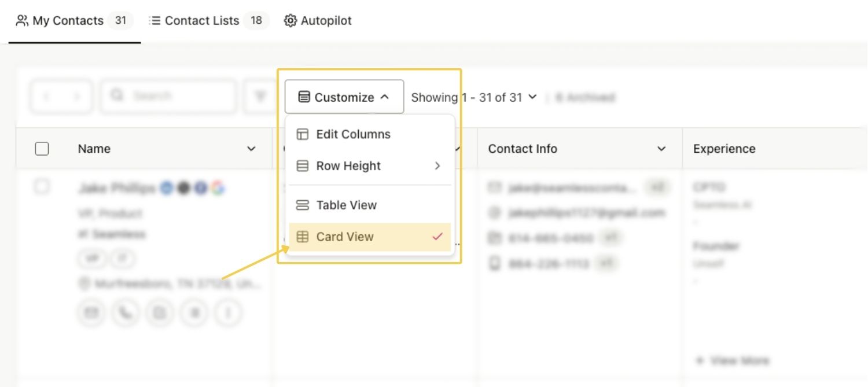Click the mobile number 864-226-1113
This screenshot has height=387, width=868.
[x=549, y=264]
